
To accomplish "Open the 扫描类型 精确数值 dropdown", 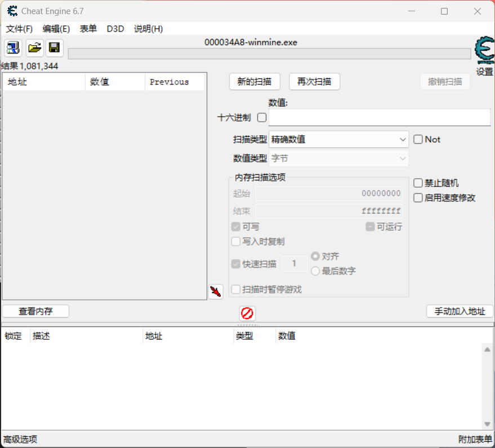I will (x=339, y=139).
